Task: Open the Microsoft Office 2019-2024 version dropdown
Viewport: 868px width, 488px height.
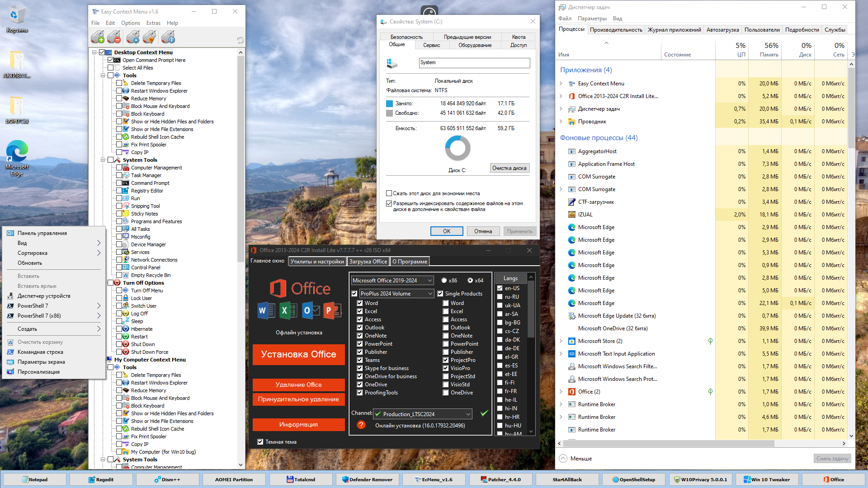Action: 392,281
